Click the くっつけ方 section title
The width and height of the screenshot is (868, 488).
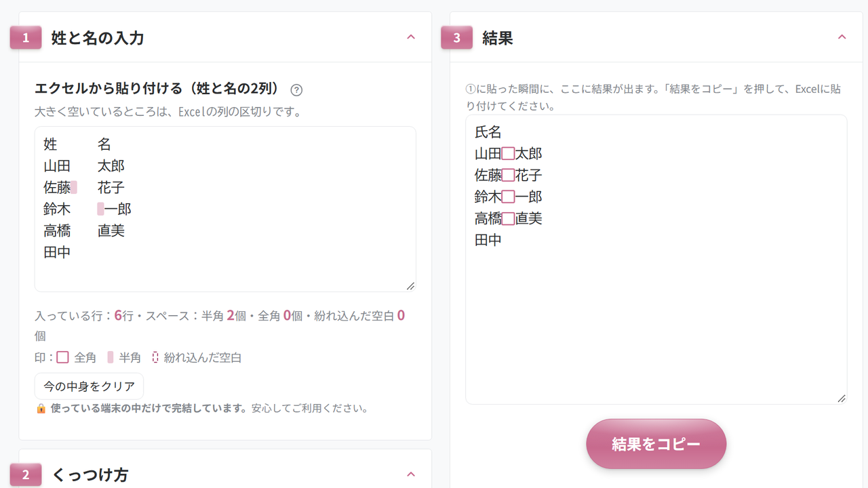(90, 474)
